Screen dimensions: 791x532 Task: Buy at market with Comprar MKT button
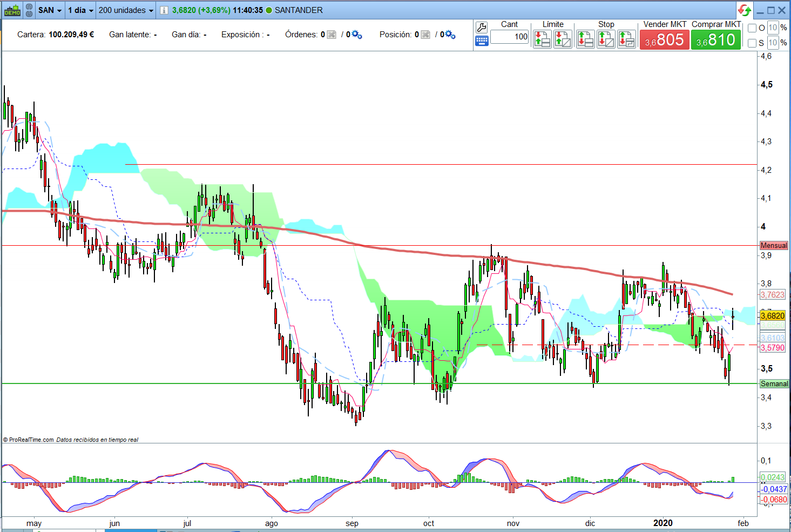tap(716, 39)
